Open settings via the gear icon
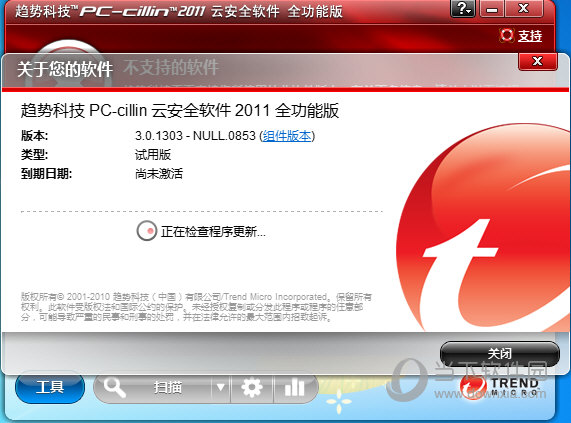The width and height of the screenshot is (571, 423). tap(252, 387)
